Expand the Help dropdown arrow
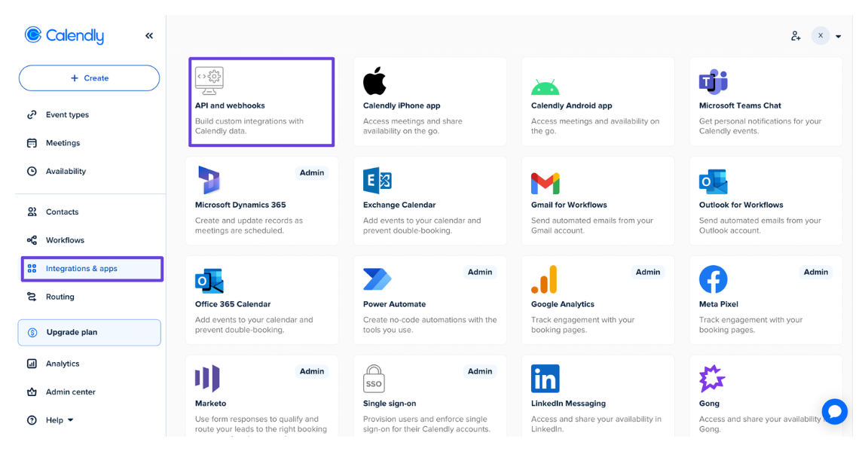This screenshot has height=451, width=868. click(70, 420)
